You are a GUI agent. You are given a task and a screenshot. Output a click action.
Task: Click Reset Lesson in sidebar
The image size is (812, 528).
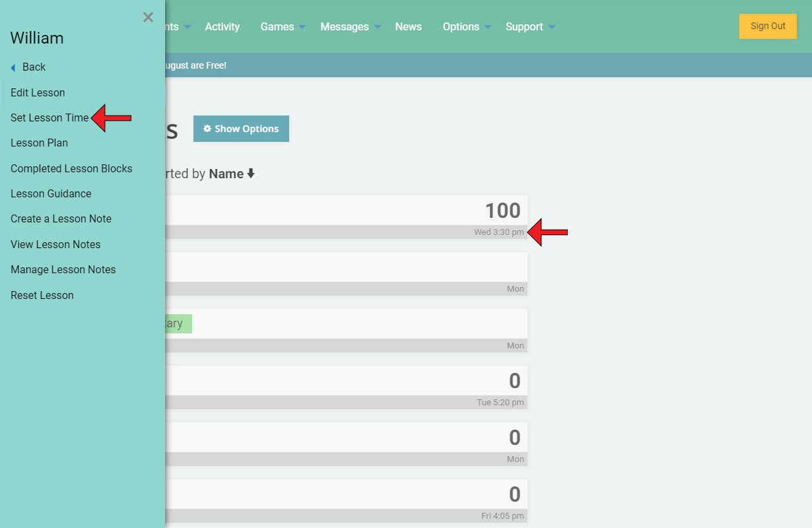click(x=42, y=295)
